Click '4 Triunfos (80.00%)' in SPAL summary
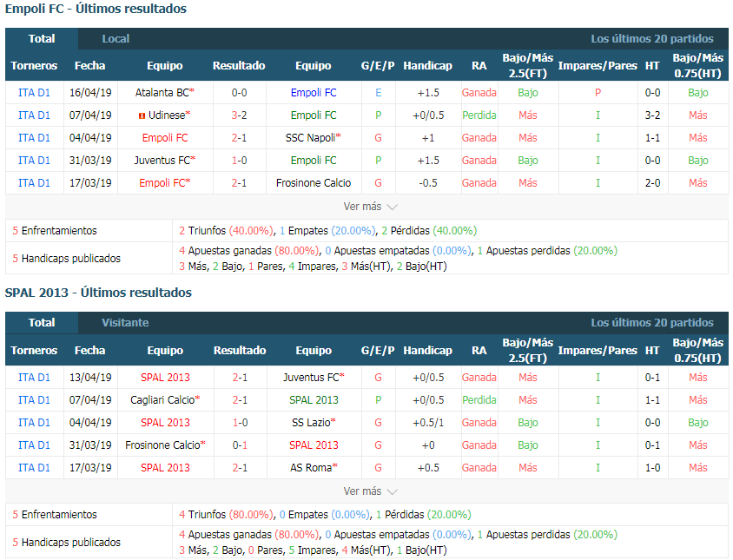The height and width of the screenshot is (560, 733). tap(227, 515)
